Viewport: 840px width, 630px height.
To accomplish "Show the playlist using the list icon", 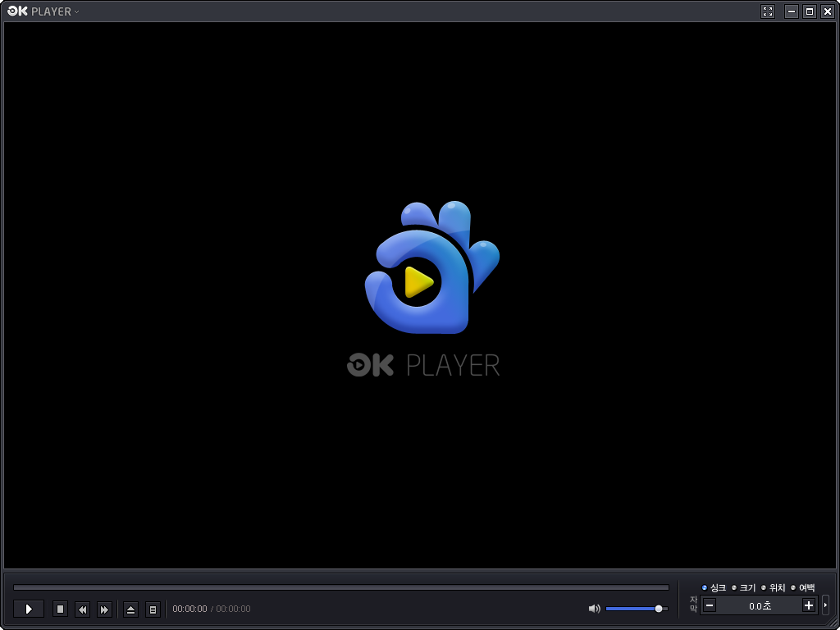I will pos(153,609).
